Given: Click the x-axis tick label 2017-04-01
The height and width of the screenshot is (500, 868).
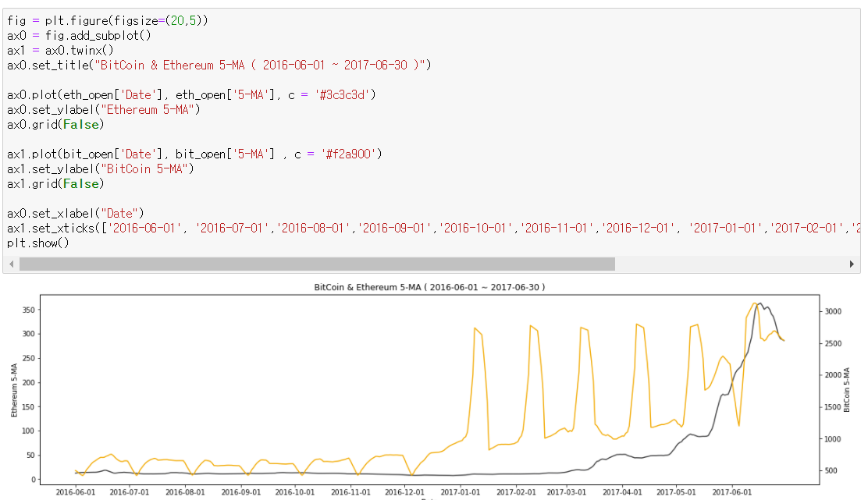Looking at the screenshot, I should click(622, 491).
